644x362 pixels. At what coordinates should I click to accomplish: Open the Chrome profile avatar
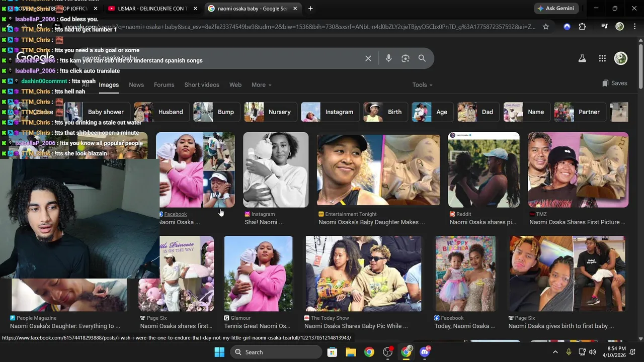(620, 27)
